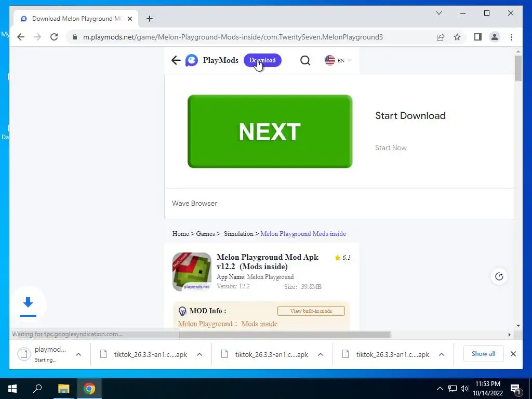
Task: Click the Wave Browser ad label
Action: [x=194, y=203]
